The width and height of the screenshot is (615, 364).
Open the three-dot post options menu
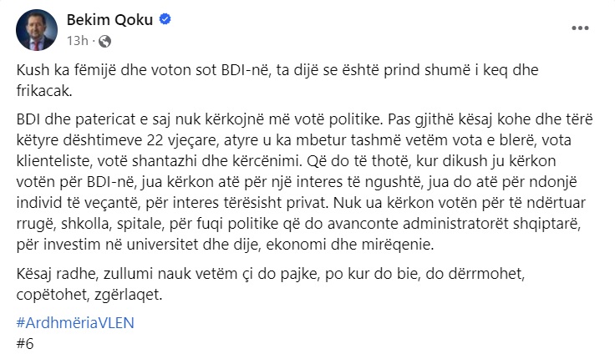[580, 28]
